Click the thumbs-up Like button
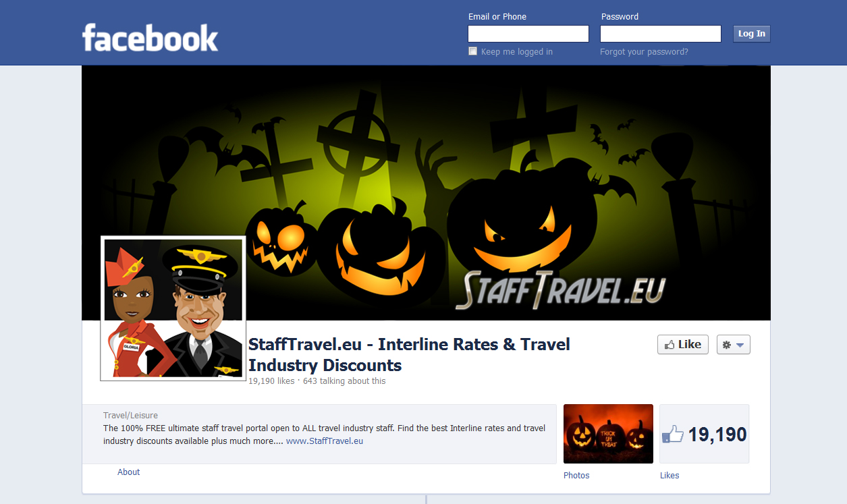847x504 pixels. tap(682, 344)
